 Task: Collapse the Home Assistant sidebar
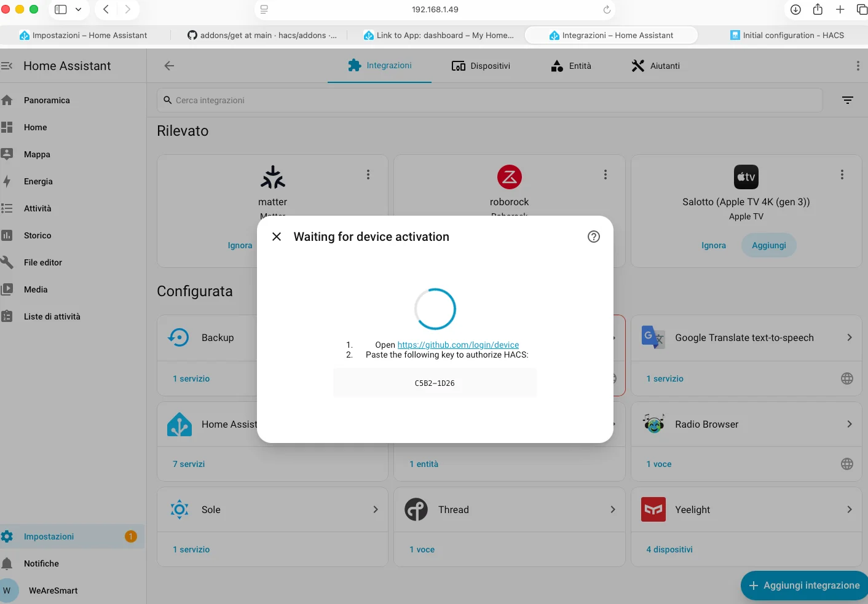7,66
